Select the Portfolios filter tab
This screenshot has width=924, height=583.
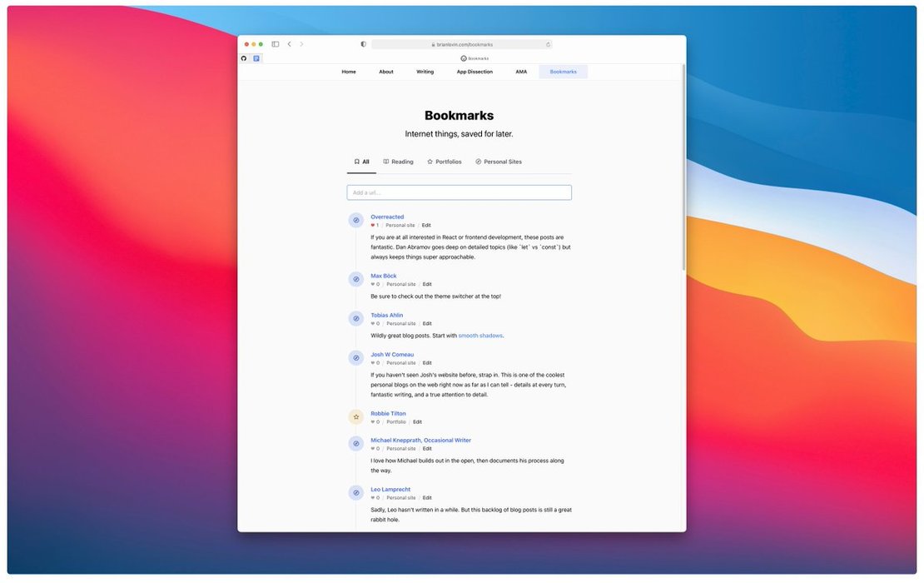[445, 162]
